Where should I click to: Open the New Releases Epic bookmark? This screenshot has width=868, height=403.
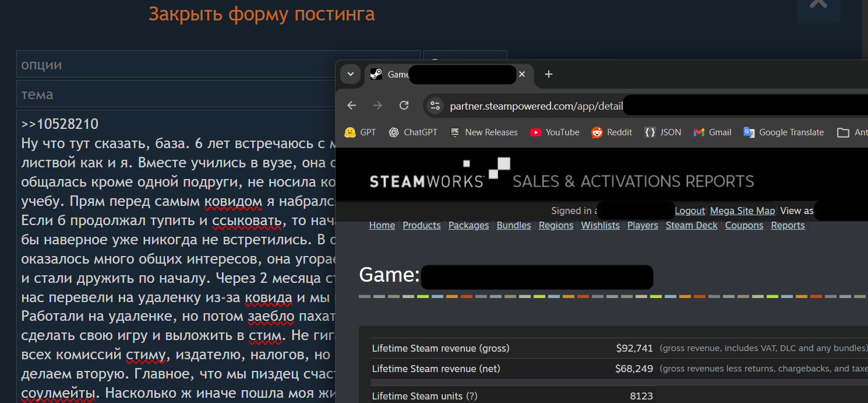pyautogui.click(x=484, y=132)
